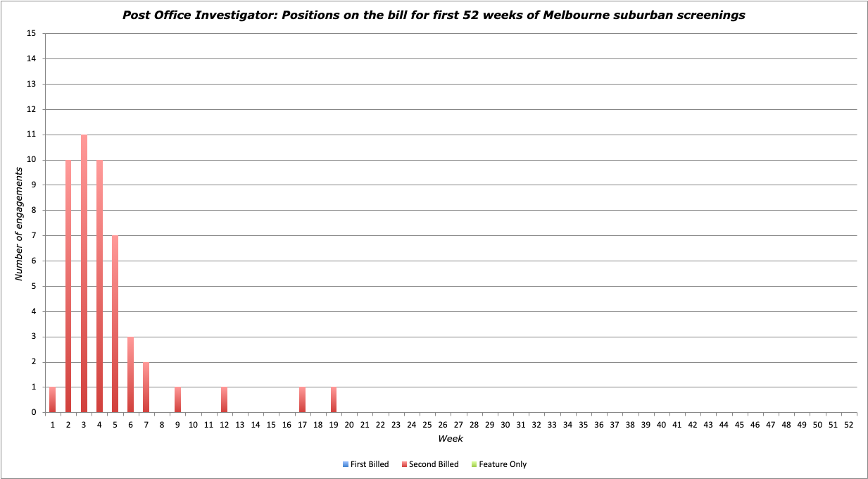The image size is (868, 479).
Task: Click the week 6 bar
Action: pos(130,375)
